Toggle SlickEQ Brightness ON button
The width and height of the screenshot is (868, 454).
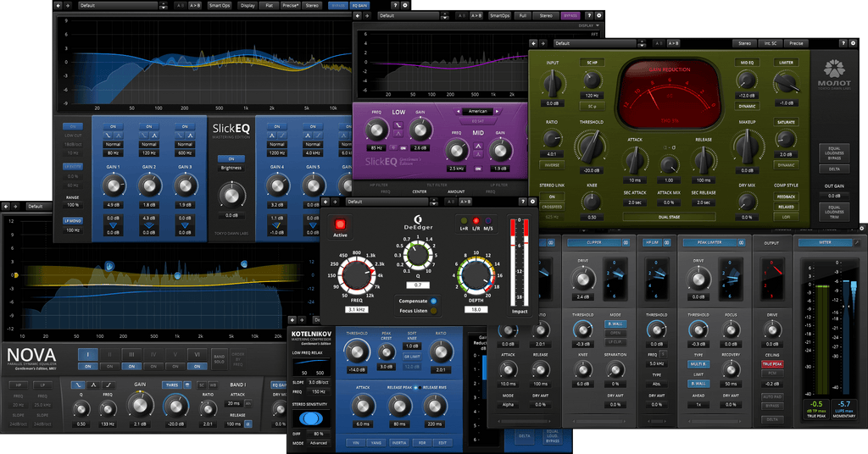(231, 158)
